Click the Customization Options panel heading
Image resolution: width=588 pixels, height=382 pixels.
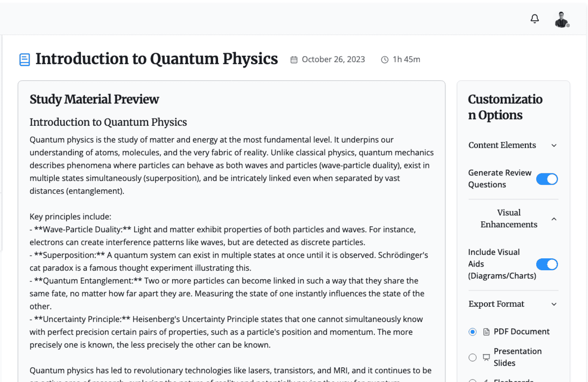tap(505, 107)
